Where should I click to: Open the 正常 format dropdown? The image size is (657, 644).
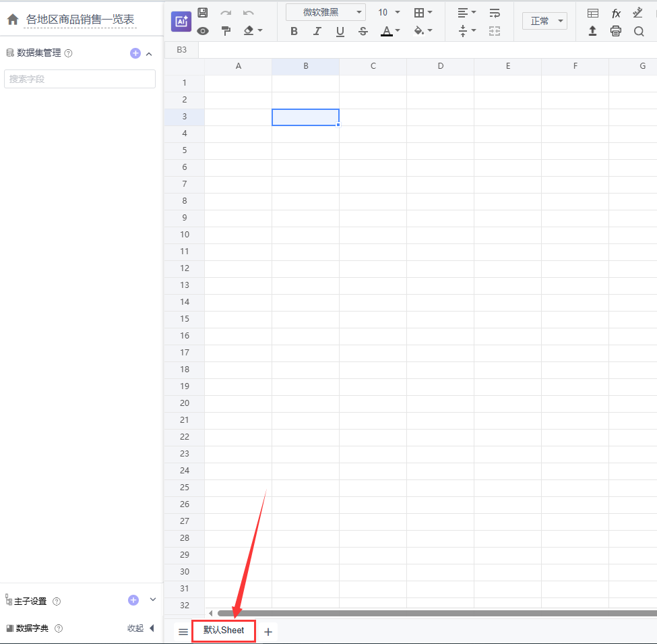click(x=544, y=21)
